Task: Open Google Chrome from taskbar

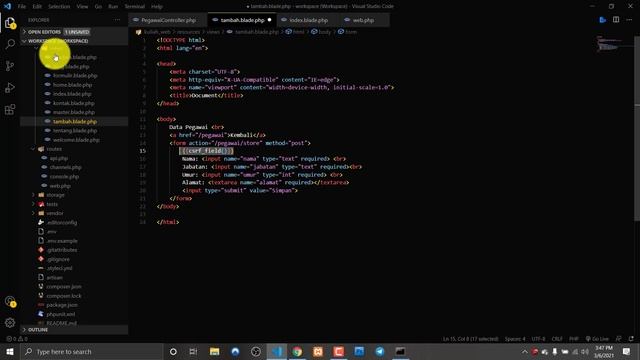Action: [x=297, y=351]
